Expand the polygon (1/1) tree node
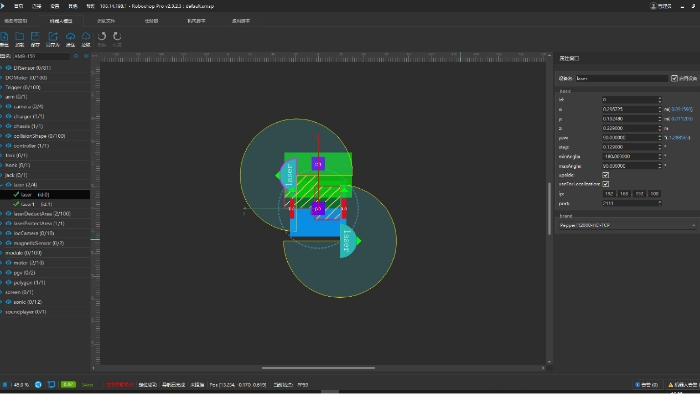 point(2,282)
